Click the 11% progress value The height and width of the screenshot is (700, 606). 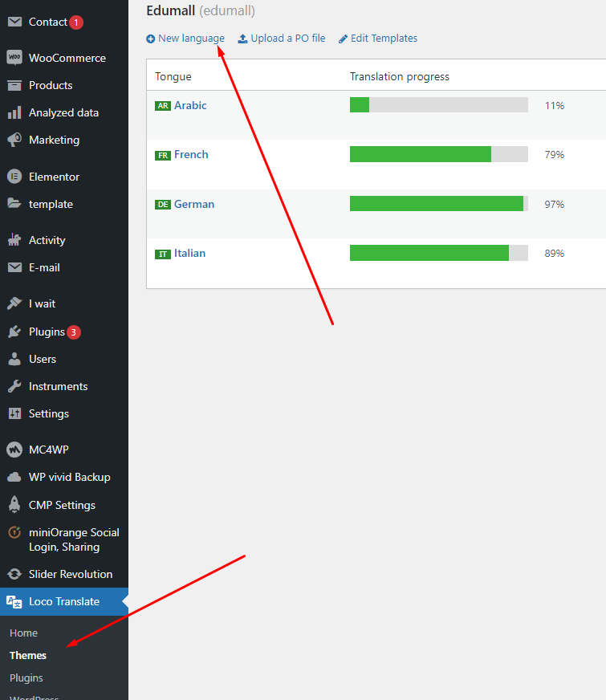coord(555,106)
